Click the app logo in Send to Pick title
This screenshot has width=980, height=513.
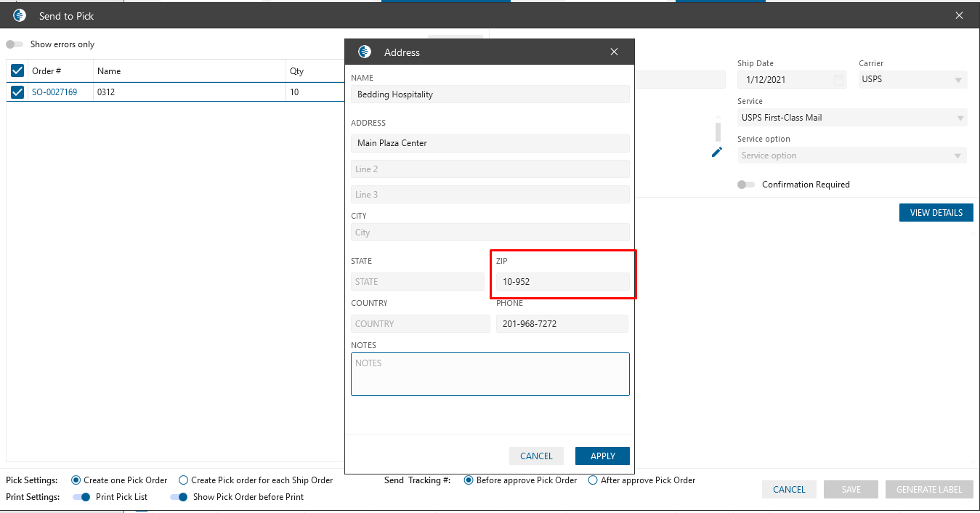pyautogui.click(x=20, y=15)
